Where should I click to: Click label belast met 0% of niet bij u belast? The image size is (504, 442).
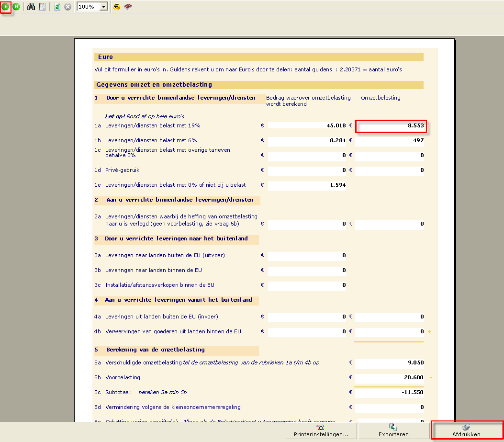[176, 185]
